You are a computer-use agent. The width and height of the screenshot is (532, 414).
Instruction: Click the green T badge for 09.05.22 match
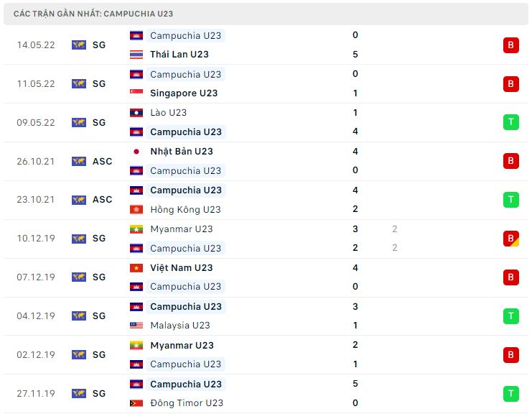click(x=510, y=122)
